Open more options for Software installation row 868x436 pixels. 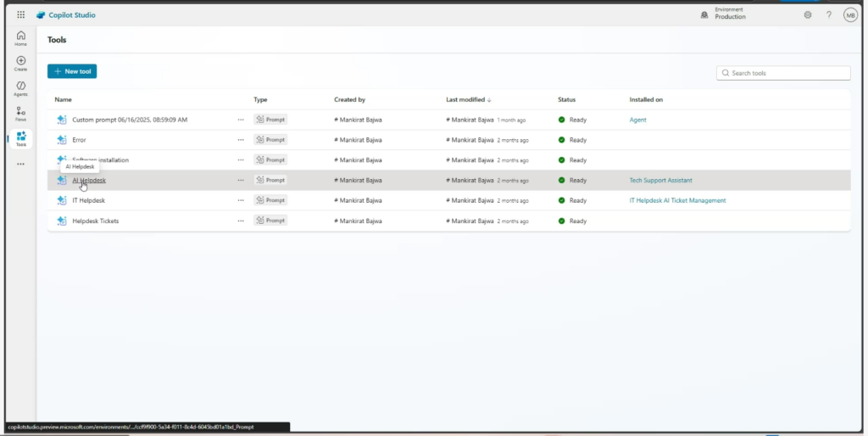[x=241, y=160]
